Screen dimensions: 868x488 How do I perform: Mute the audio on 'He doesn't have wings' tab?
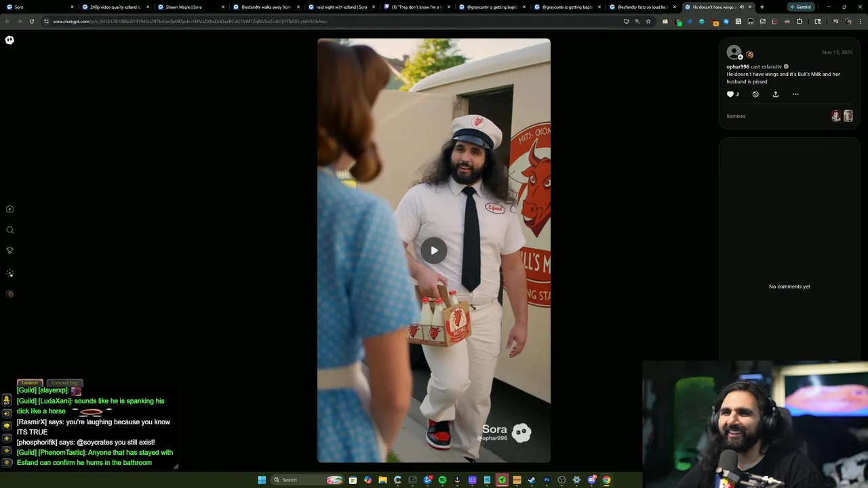click(x=741, y=7)
